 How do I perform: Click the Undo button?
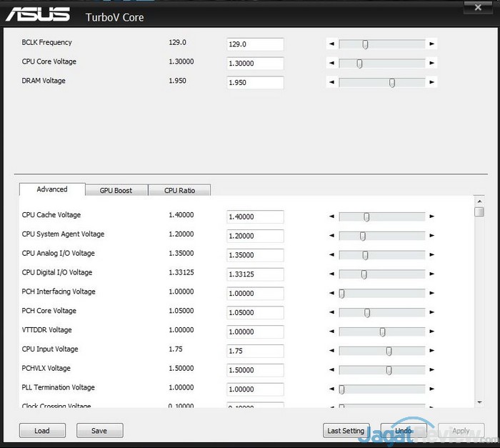(x=404, y=431)
